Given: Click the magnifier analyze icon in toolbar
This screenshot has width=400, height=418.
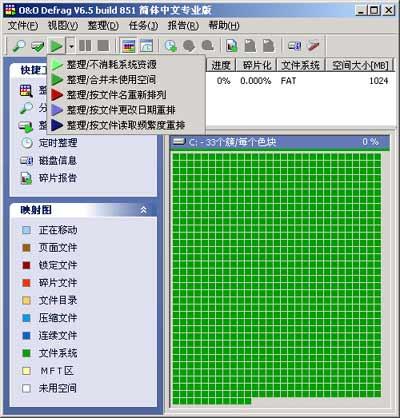Looking at the screenshot, I should coord(19,46).
